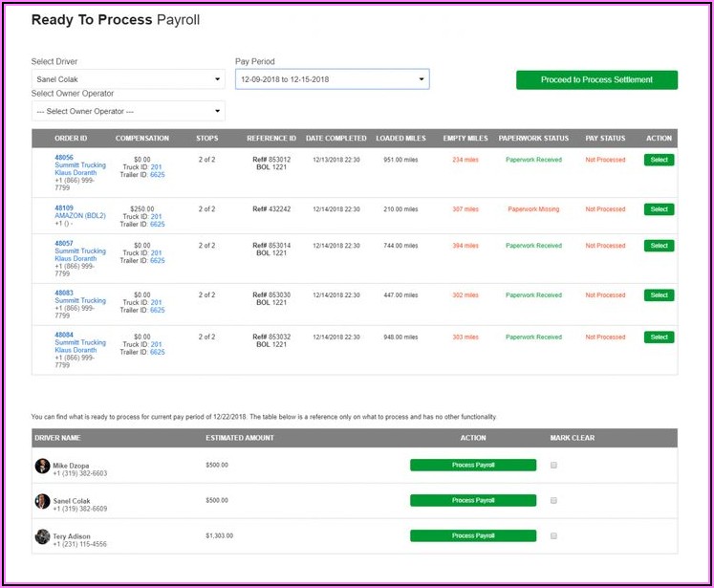This screenshot has width=714, height=588.
Task: Open order ID 48057 link
Action: (64, 244)
